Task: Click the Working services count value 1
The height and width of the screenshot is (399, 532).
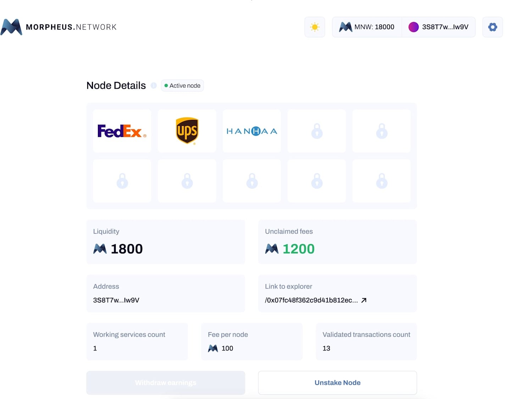Action: point(95,348)
